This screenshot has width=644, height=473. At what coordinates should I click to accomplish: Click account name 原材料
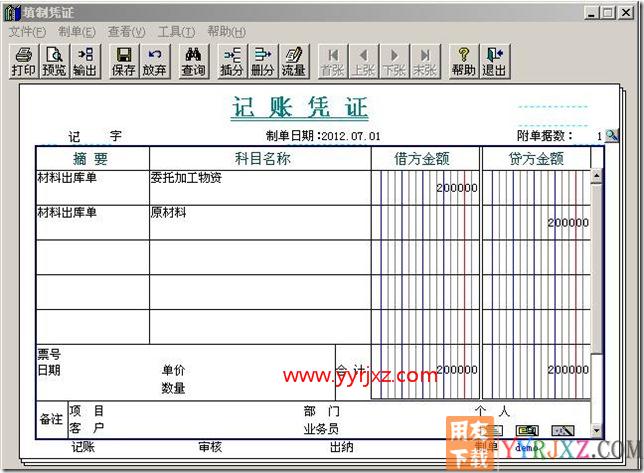pyautogui.click(x=168, y=212)
